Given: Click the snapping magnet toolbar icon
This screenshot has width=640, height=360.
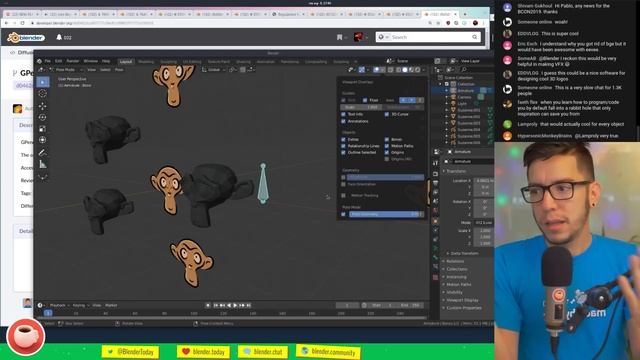Looking at the screenshot, I should (x=243, y=70).
